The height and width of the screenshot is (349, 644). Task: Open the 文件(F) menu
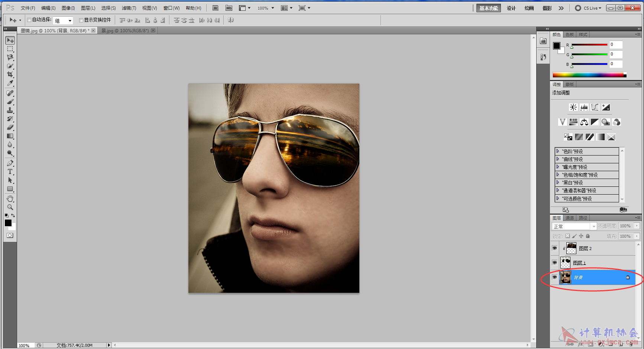pyautogui.click(x=28, y=8)
